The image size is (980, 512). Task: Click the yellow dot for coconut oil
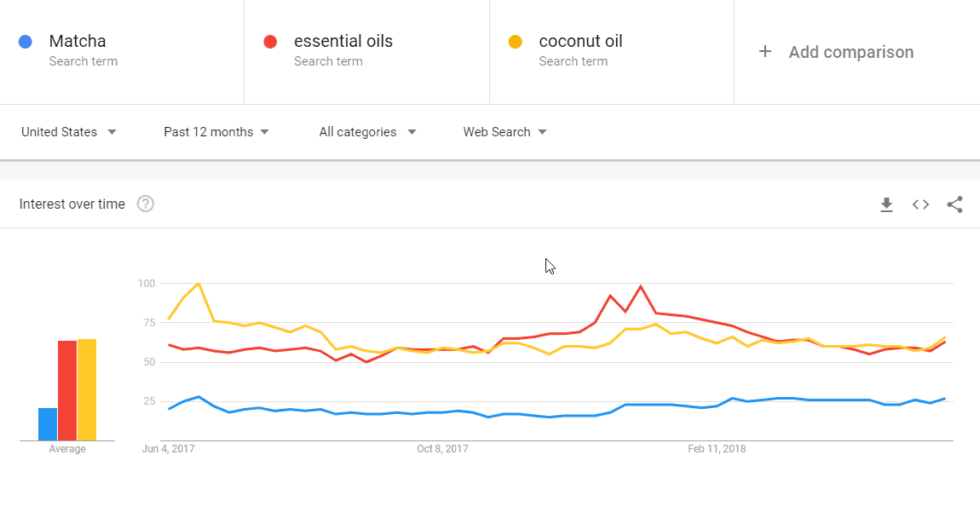[x=515, y=41]
